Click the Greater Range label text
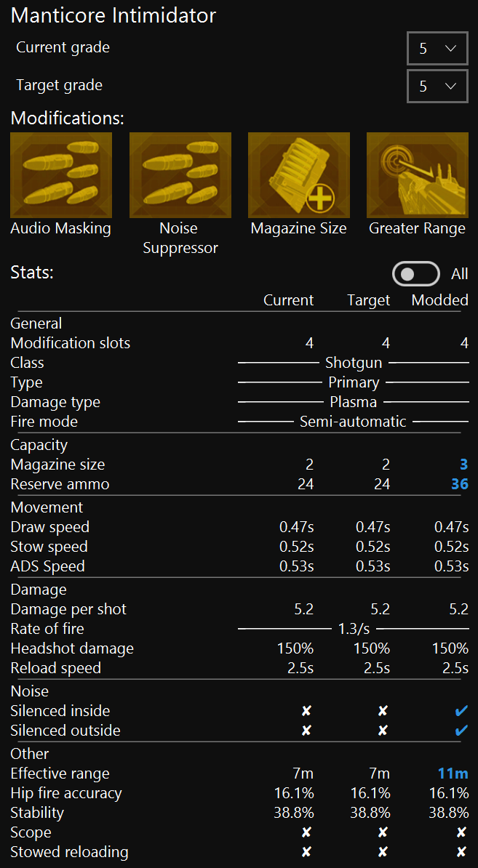478x868 pixels. (x=417, y=228)
